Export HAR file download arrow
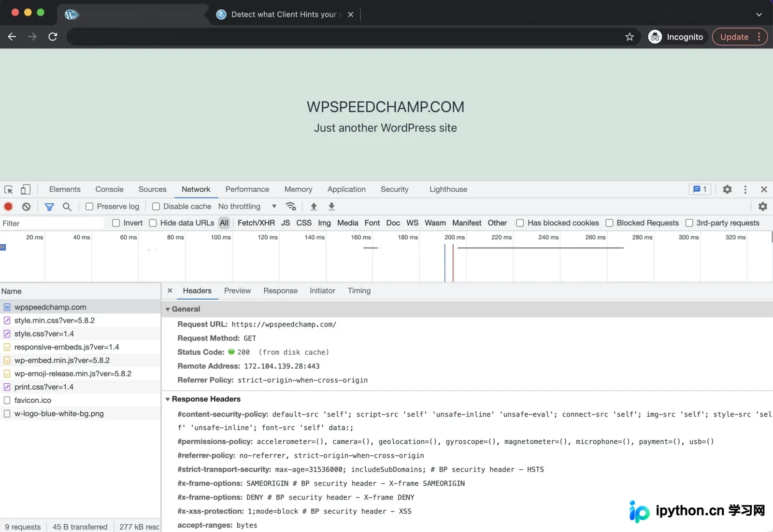 click(x=331, y=207)
